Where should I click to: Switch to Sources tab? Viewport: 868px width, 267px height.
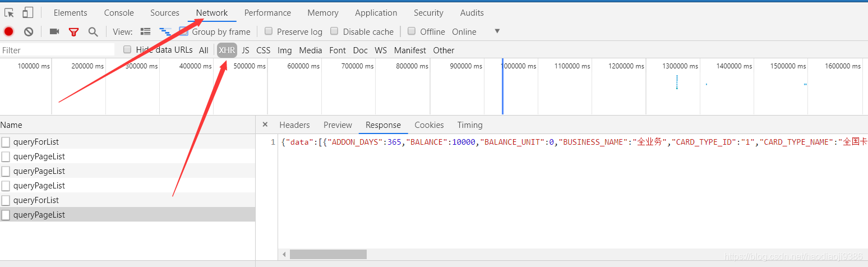point(165,12)
